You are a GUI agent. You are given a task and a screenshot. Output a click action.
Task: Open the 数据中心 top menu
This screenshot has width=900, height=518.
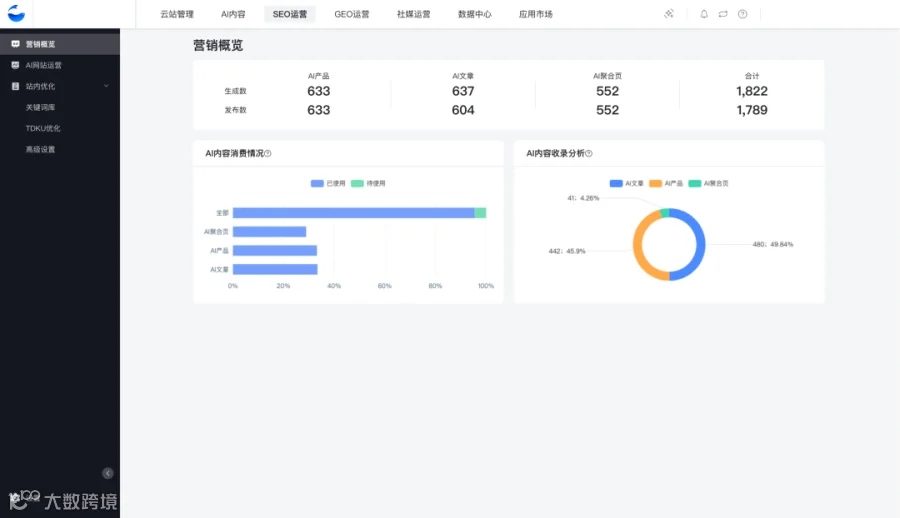pos(475,14)
